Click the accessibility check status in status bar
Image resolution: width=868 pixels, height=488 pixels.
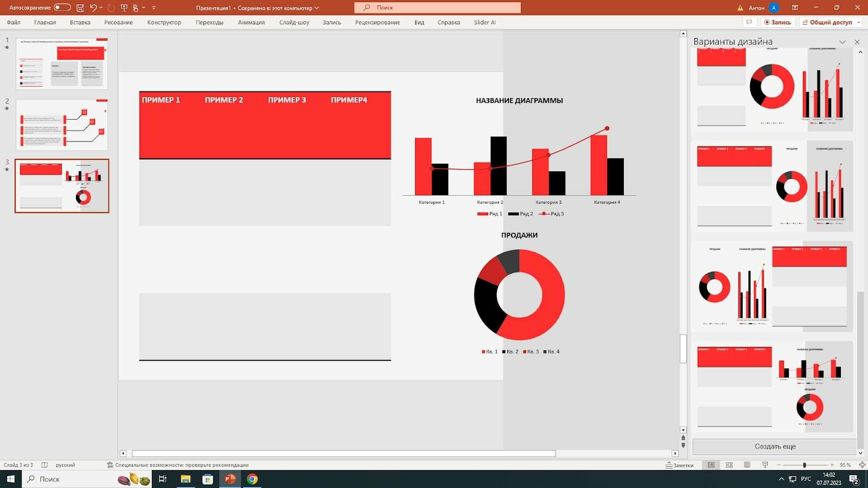pos(178,465)
